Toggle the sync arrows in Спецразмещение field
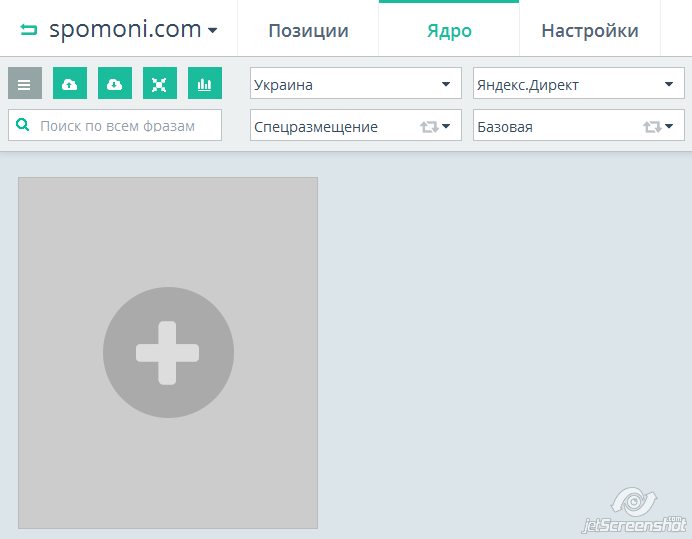The height and width of the screenshot is (539, 692). (x=430, y=127)
